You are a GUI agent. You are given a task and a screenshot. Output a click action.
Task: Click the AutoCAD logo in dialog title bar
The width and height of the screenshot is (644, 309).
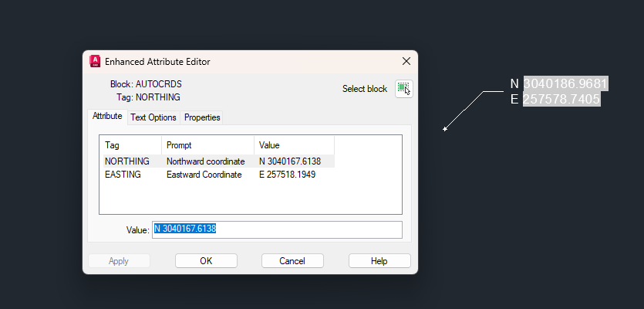click(x=95, y=61)
